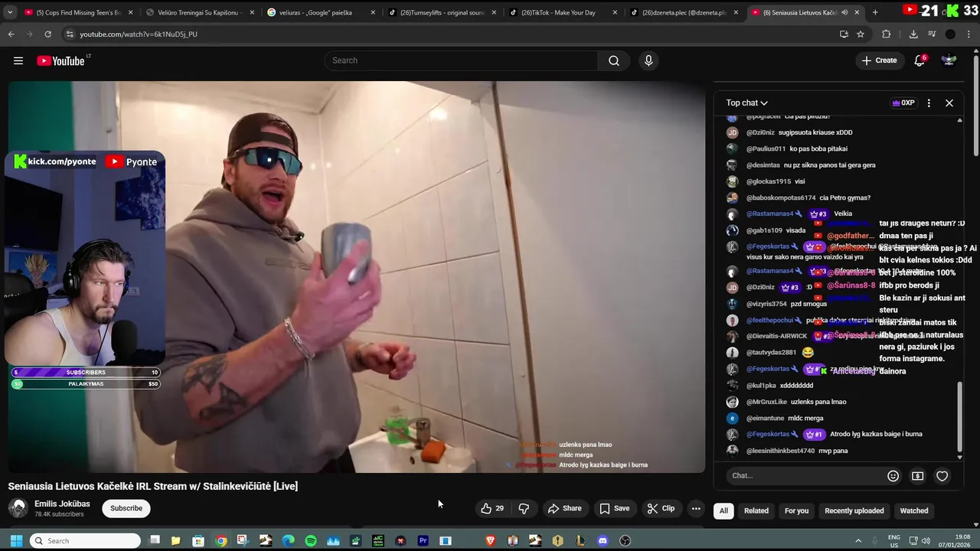Click the chat username @eimantune
Viewport: 980px width, 551px height.
(x=765, y=419)
